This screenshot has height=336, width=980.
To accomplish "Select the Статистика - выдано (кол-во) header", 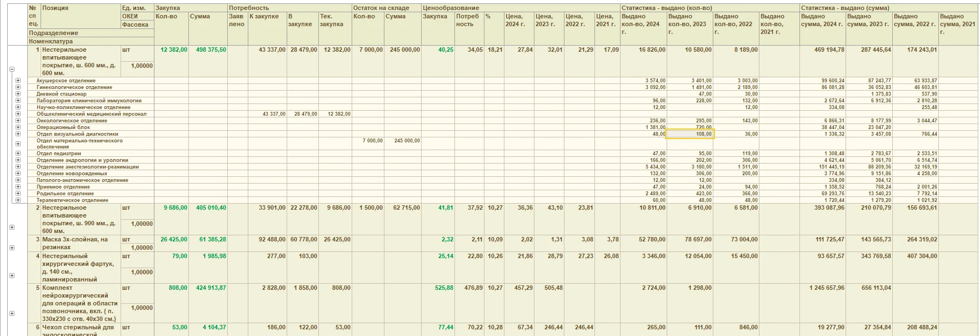I will tap(710, 8).
